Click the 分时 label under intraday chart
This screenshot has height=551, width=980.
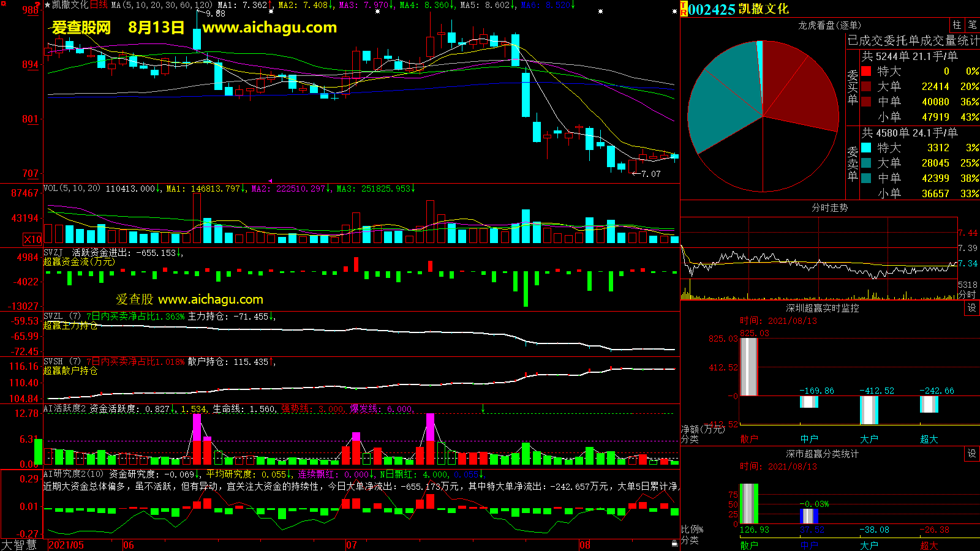(x=967, y=294)
